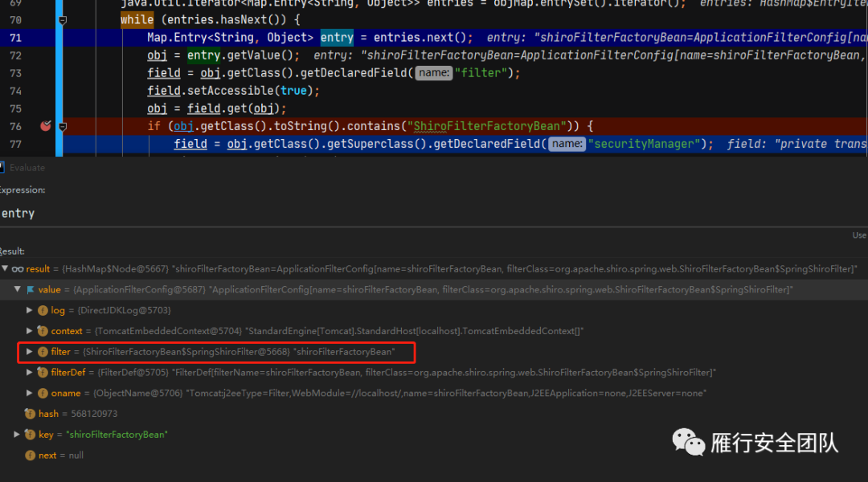
Task: Expand the context TomcatEmbeddedContext field
Action: [x=30, y=330]
